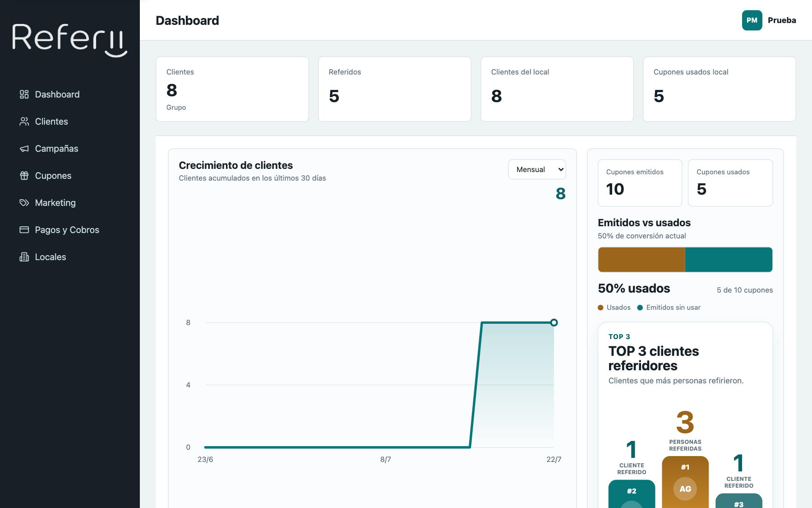Click the Marketing tags icon
This screenshot has height=508, width=812.
(x=24, y=203)
